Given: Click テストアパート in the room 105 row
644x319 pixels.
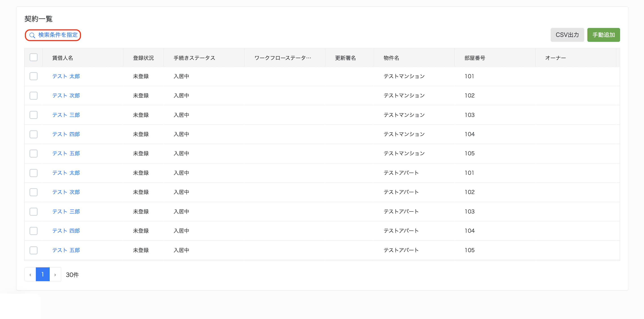Looking at the screenshot, I should 401,250.
